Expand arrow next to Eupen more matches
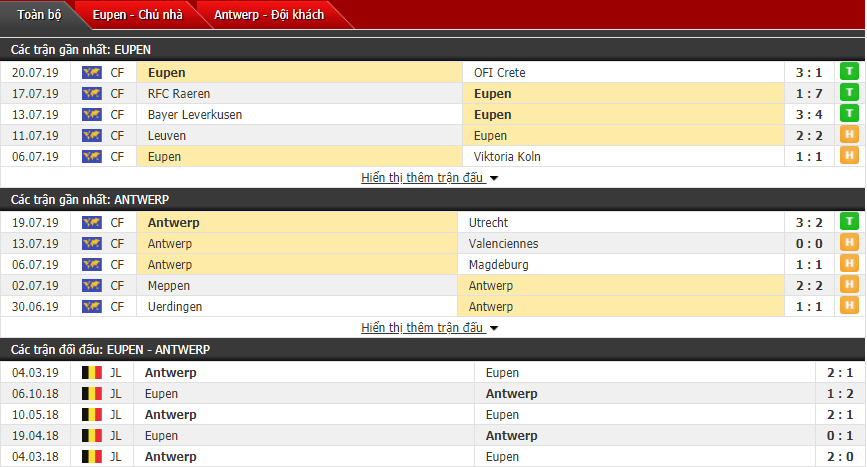 [x=494, y=179]
